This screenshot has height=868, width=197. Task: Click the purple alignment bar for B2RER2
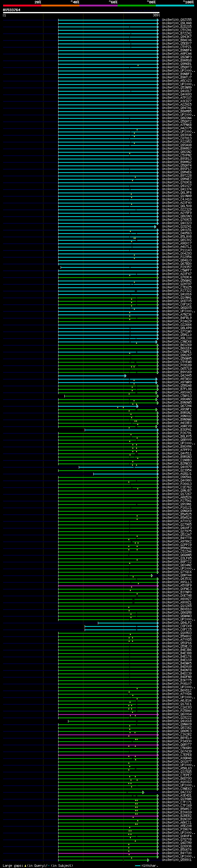click(108, 816)
